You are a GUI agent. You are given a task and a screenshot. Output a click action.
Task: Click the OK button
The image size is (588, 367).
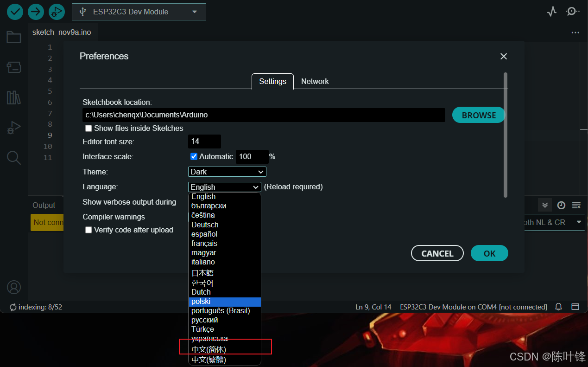490,253
